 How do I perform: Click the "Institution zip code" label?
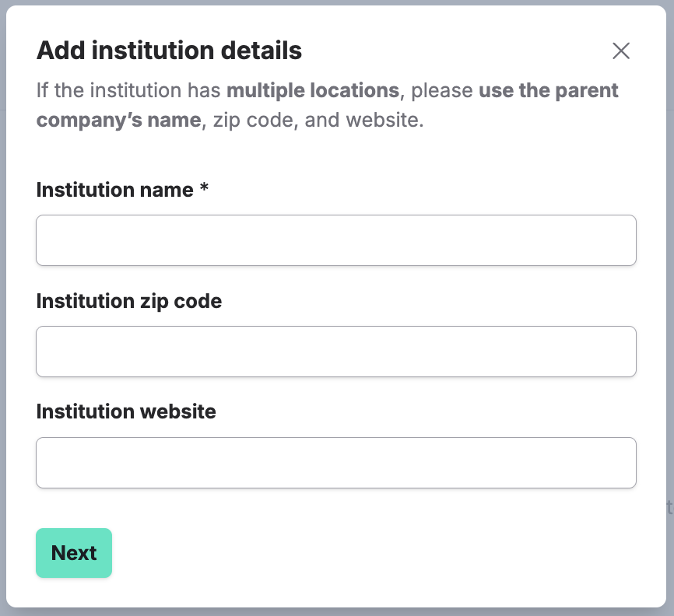coord(129,301)
